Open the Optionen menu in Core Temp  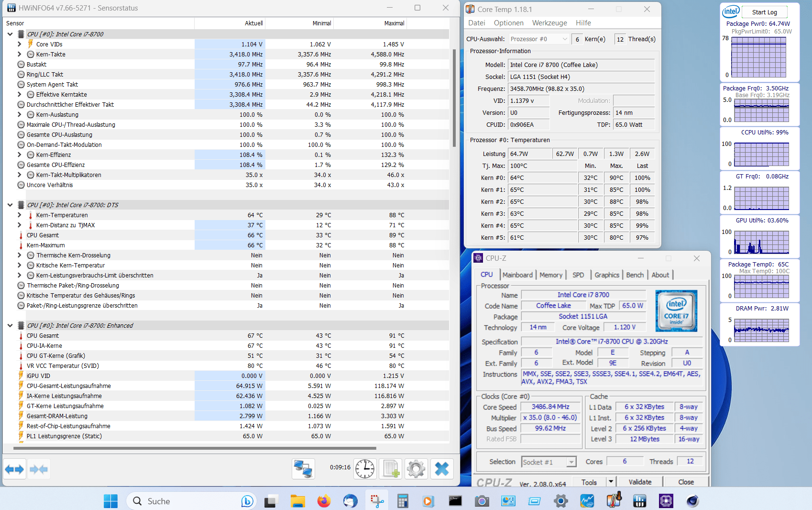pyautogui.click(x=509, y=23)
